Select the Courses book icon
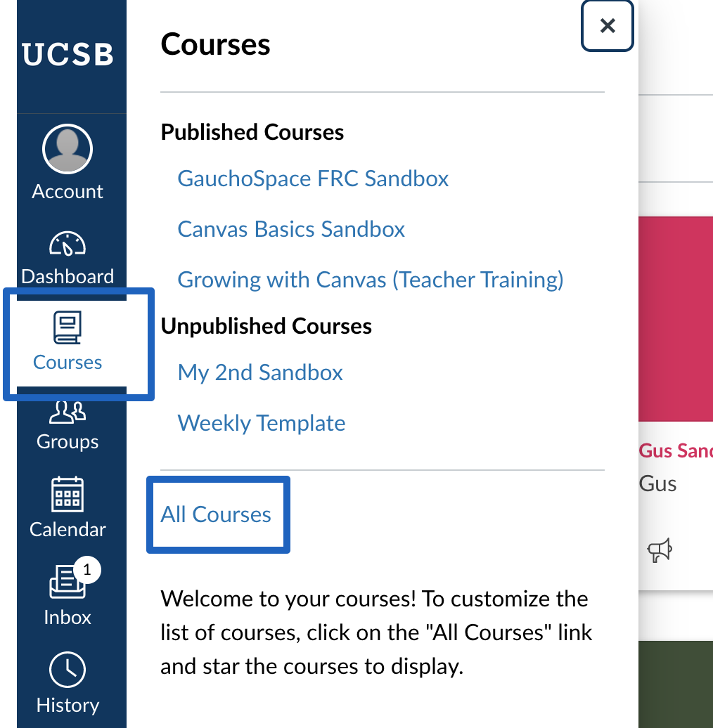Screen dimensions: 713x728 (68, 327)
